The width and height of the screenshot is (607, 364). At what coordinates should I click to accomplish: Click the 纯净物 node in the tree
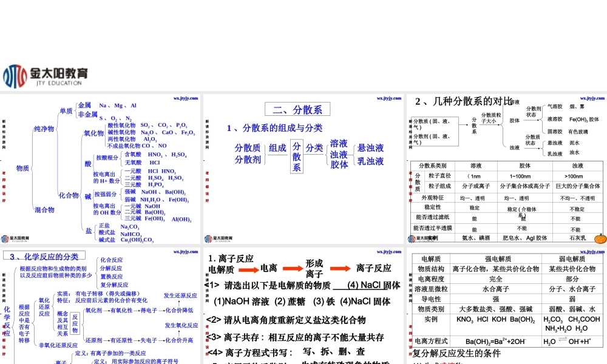point(44,129)
